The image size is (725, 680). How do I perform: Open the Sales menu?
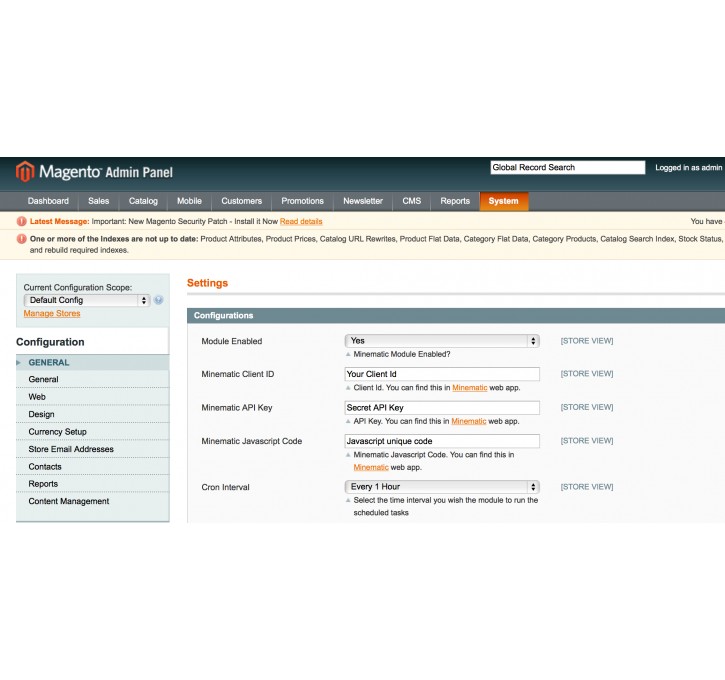(98, 201)
